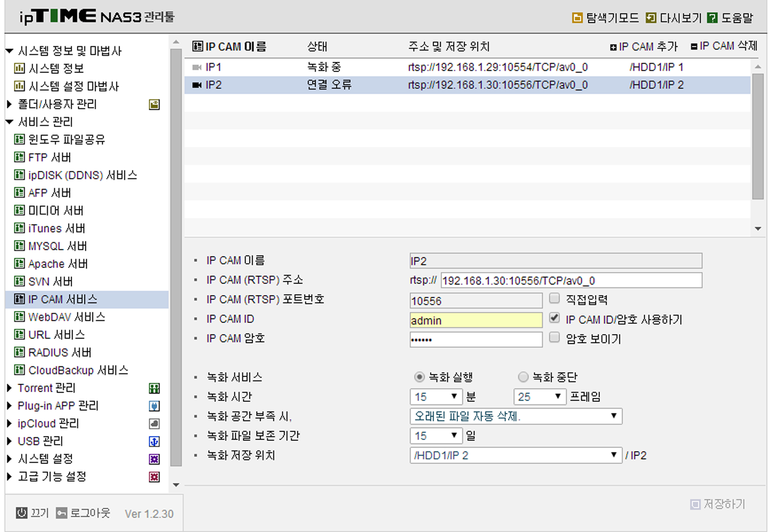Click the 녹화 중 status of IP1
The height and width of the screenshot is (532, 770).
click(324, 67)
